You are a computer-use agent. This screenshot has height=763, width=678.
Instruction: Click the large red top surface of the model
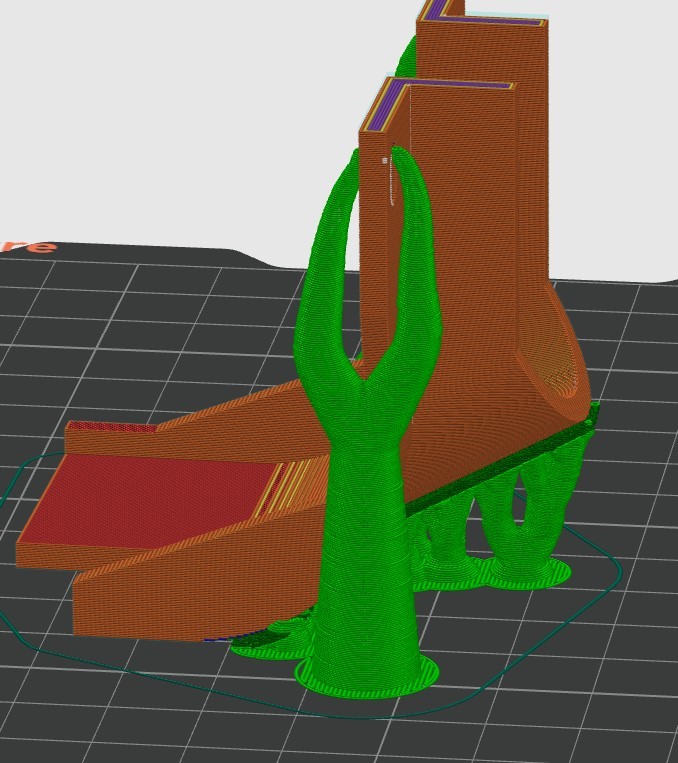coord(150,498)
